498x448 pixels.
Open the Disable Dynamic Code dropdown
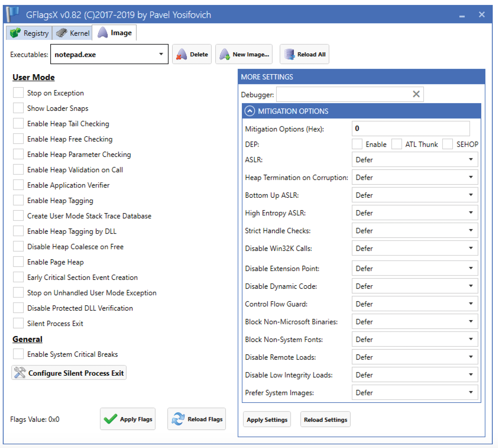pos(415,286)
